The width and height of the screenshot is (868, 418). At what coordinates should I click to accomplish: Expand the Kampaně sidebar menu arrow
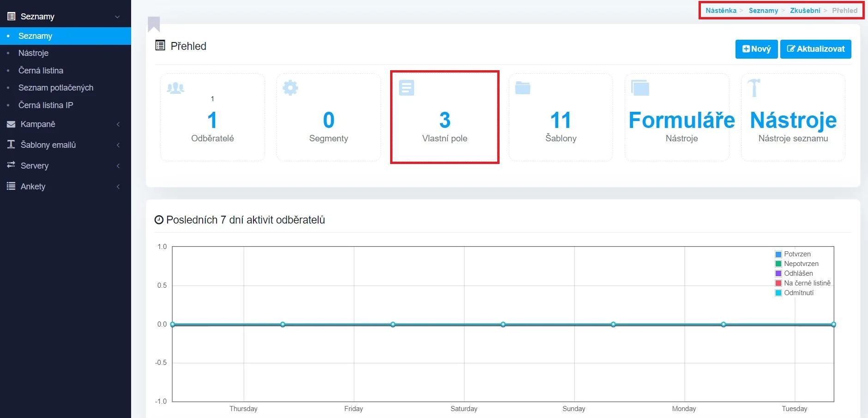(x=118, y=124)
